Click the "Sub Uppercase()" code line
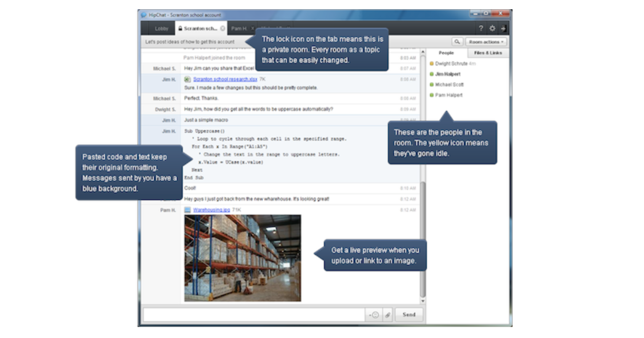Viewport: 644px width, 338px height. click(205, 131)
